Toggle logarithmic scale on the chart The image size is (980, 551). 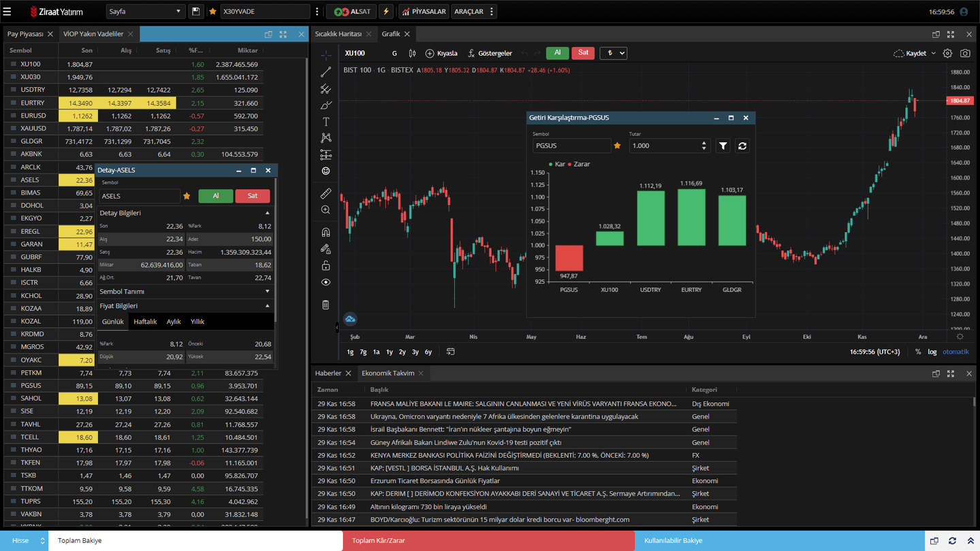(932, 352)
